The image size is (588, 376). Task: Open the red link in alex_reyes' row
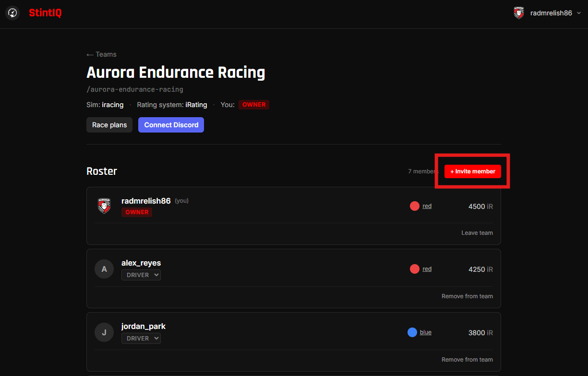coord(427,269)
